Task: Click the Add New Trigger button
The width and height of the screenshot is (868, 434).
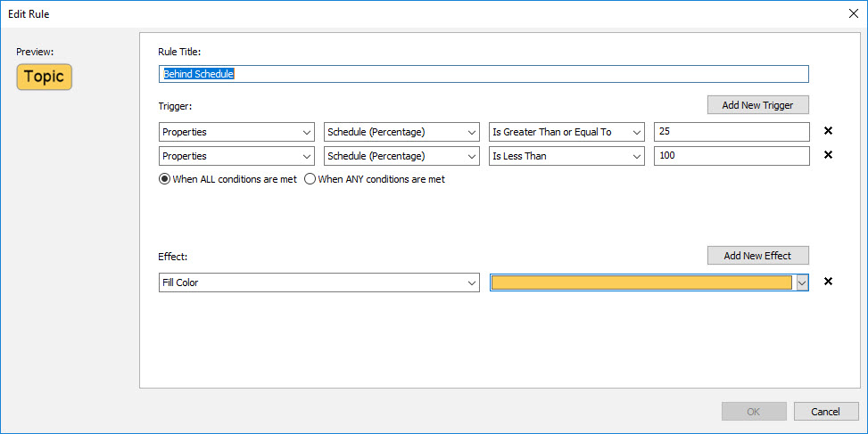Action: (x=757, y=105)
